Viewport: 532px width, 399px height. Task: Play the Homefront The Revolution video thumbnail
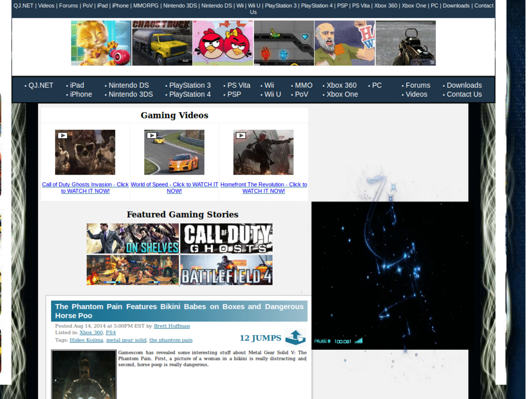tap(263, 152)
